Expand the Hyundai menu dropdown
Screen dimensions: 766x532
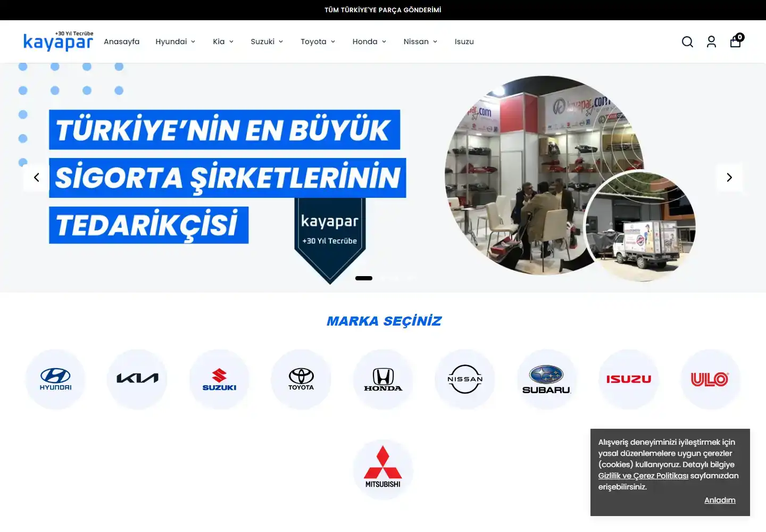[176, 41]
